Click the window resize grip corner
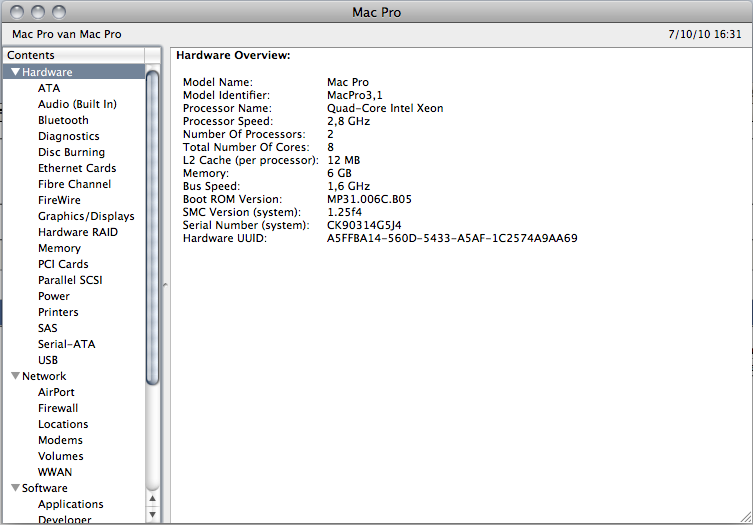The height and width of the screenshot is (525, 753). [746, 518]
